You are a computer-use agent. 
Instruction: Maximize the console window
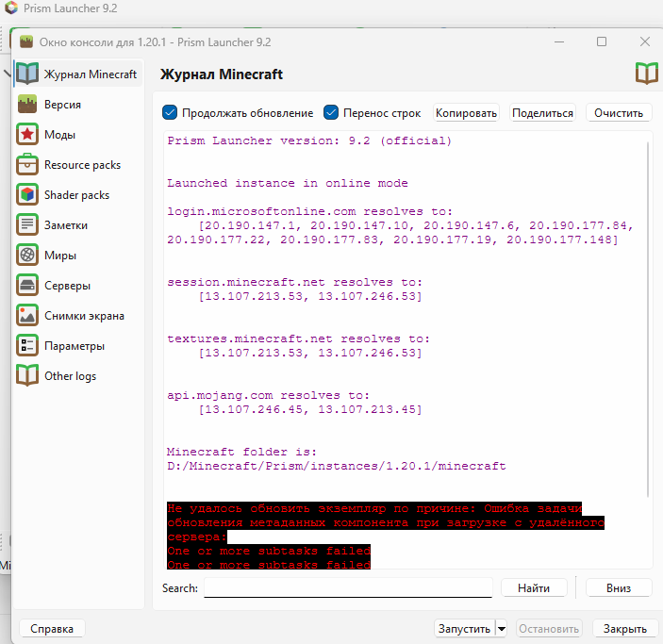coord(602,41)
